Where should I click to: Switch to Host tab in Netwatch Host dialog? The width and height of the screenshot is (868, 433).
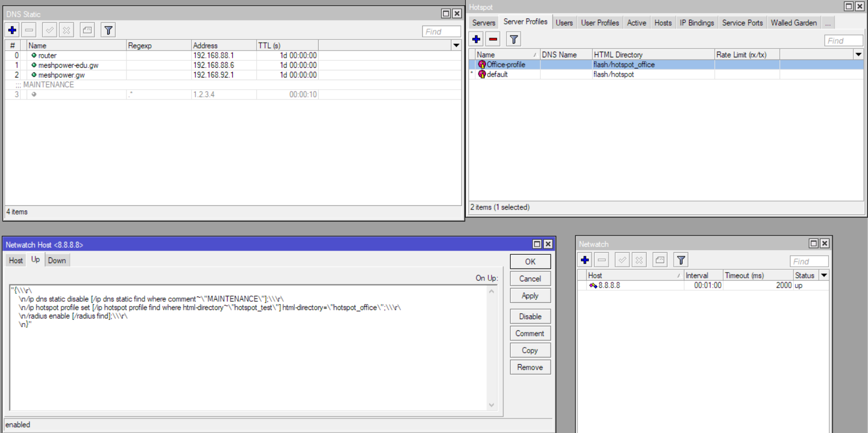(x=16, y=261)
